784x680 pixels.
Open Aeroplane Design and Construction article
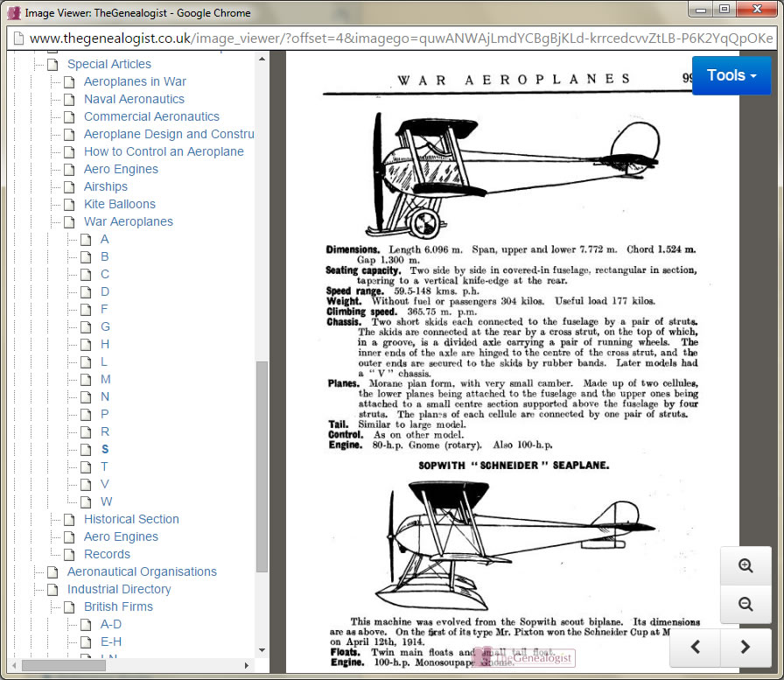pyautogui.click(x=169, y=134)
